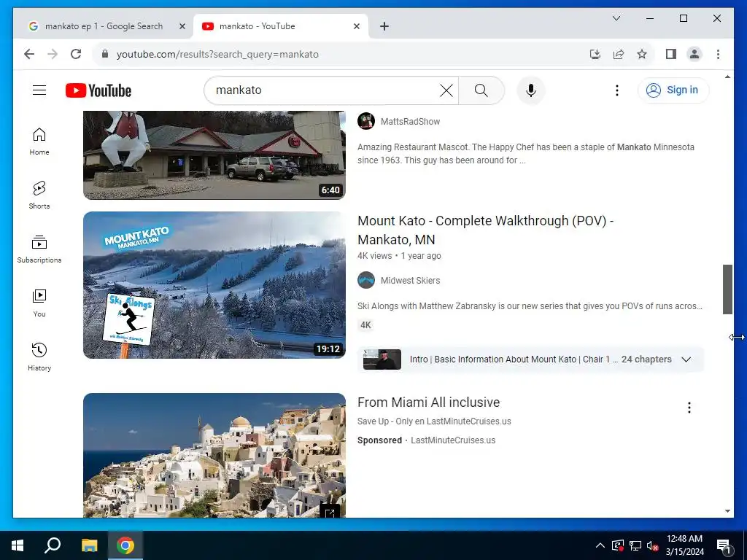Close the mankato YouTube tab
This screenshot has height=560, width=747.
click(x=356, y=27)
